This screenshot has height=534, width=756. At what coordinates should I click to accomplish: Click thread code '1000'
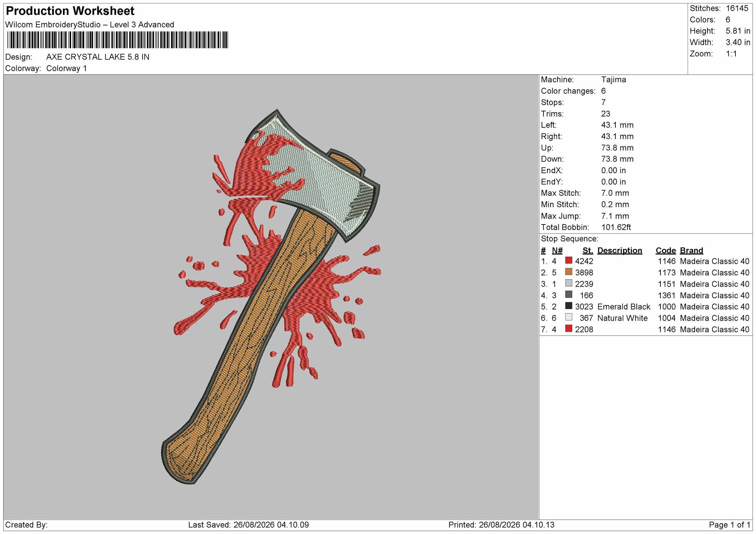coord(667,307)
